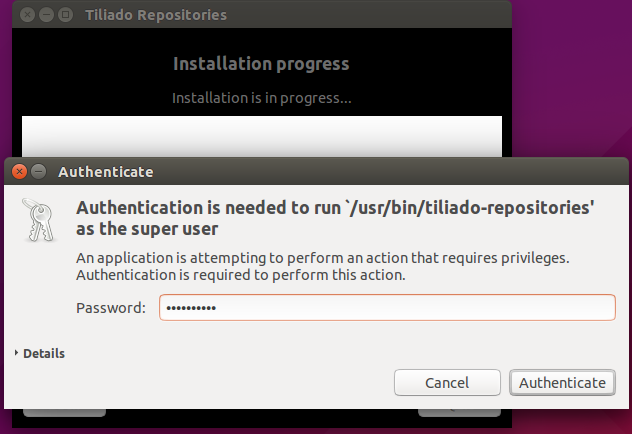Viewport: 632px width, 434px height.
Task: Click the Details label text
Action: pos(44,353)
